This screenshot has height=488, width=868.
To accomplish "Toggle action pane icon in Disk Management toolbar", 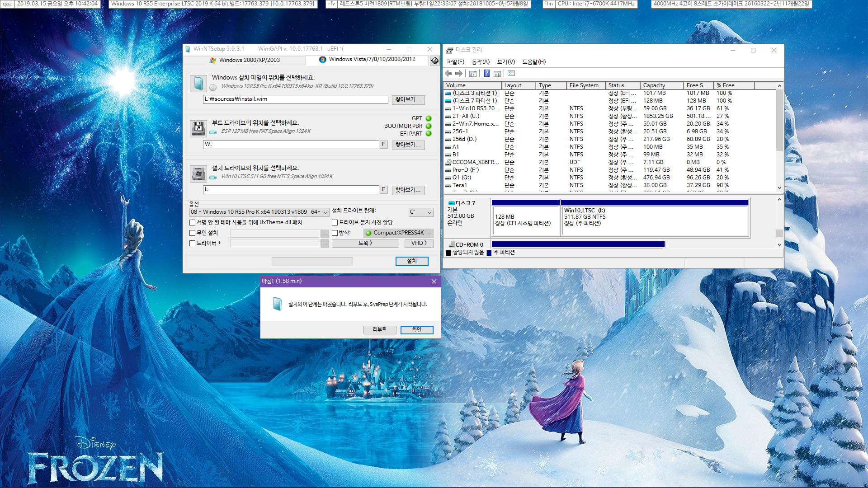I will pos(497,73).
